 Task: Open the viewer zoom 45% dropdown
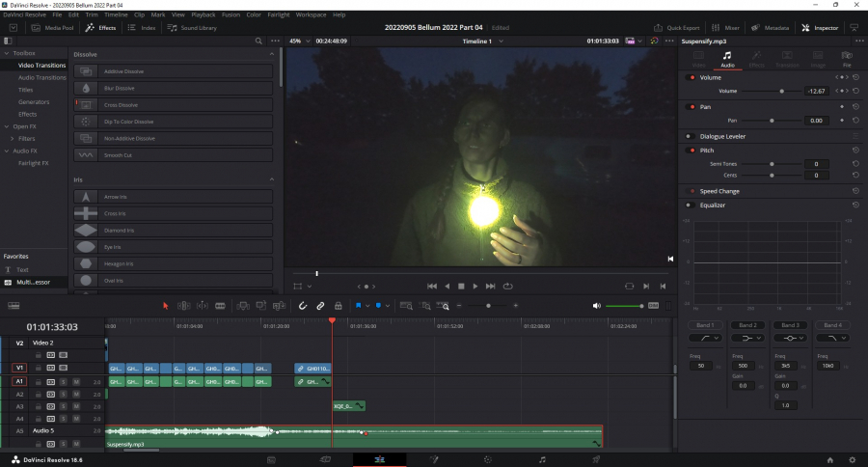299,41
